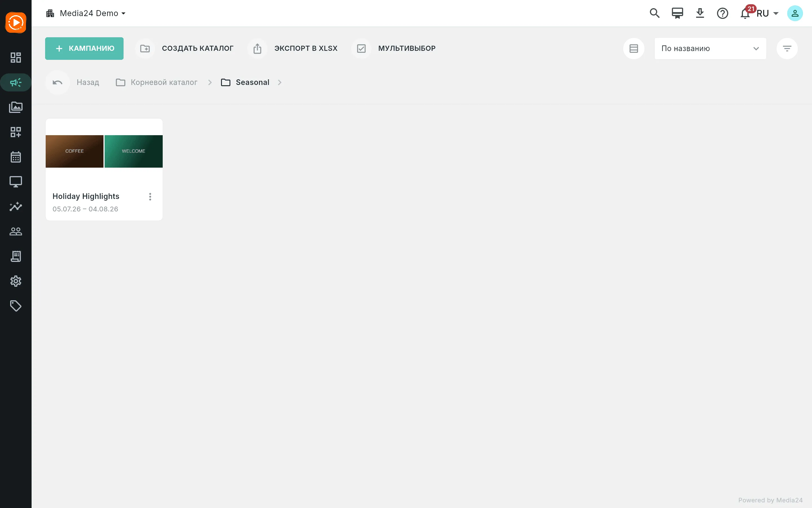812x508 pixels.
Task: Open the media library sidebar icon
Action: coord(16,107)
